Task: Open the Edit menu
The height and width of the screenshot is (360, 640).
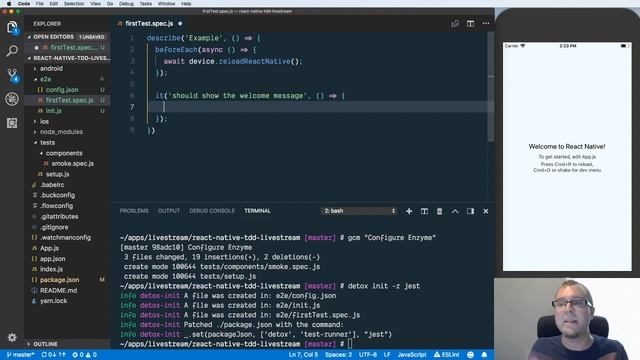Action: click(54, 4)
